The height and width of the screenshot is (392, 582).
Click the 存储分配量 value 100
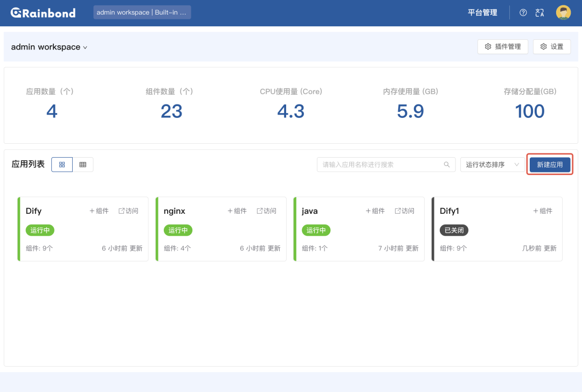(x=530, y=111)
